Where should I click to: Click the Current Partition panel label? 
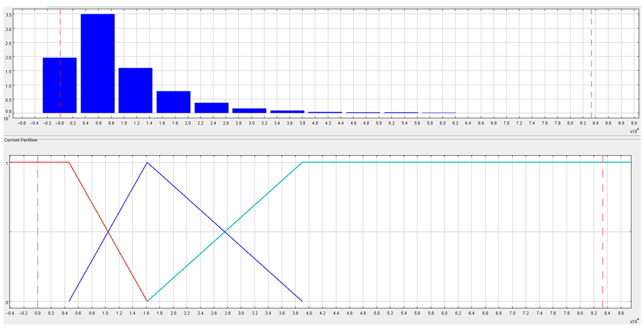click(x=21, y=140)
